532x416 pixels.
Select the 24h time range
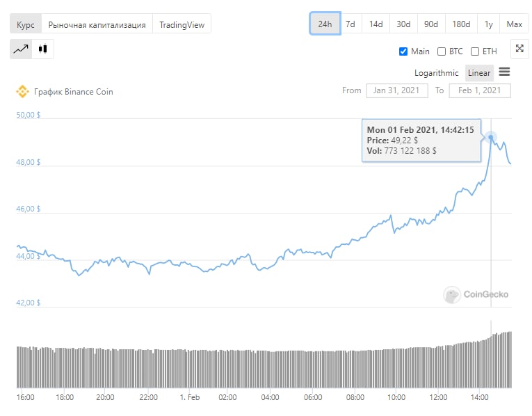(x=325, y=24)
